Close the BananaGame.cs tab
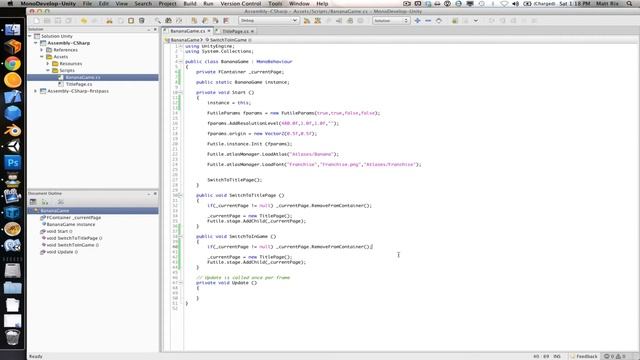The height and width of the screenshot is (360, 640). coord(209,31)
